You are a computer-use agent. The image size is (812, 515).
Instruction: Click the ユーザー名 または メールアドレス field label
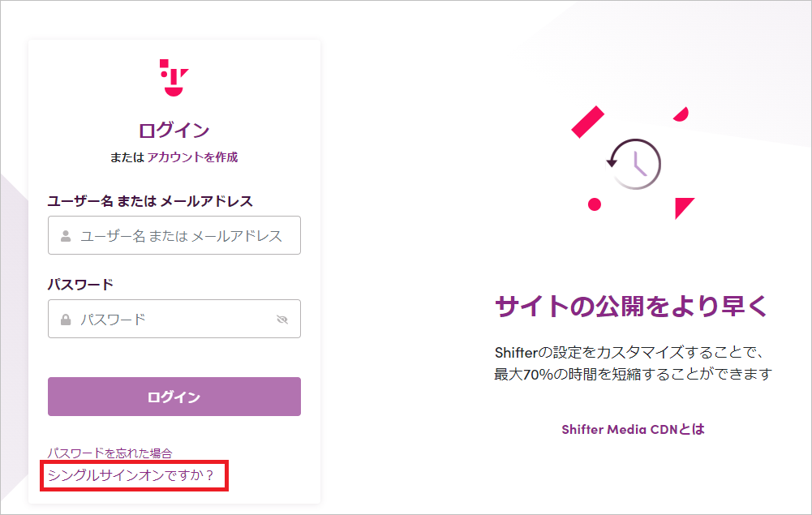pyautogui.click(x=150, y=201)
